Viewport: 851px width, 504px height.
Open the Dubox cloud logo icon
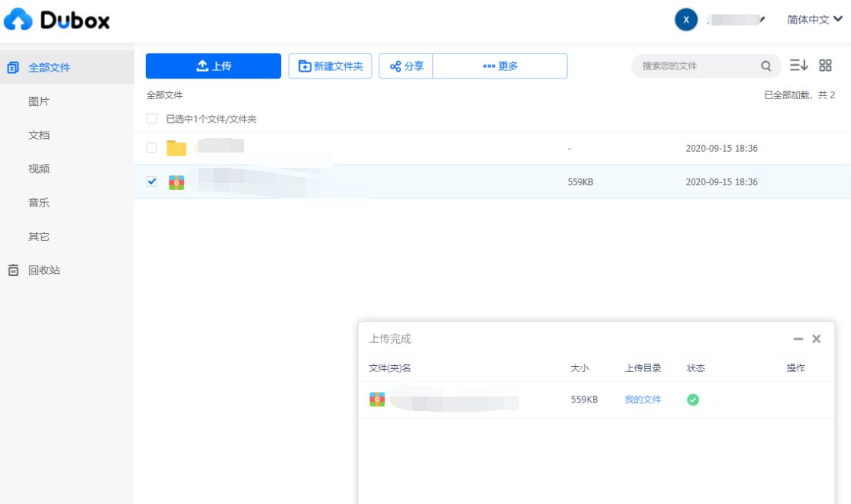click(18, 18)
